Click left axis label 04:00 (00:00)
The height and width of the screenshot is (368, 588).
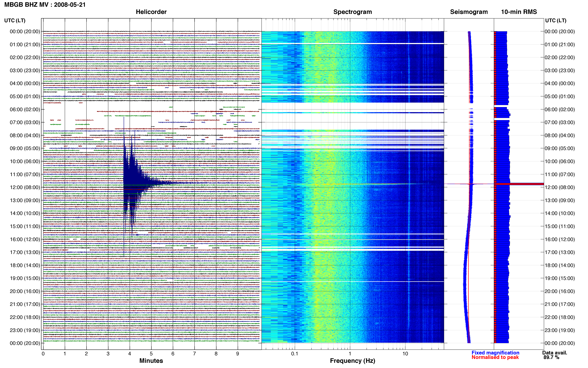point(25,83)
